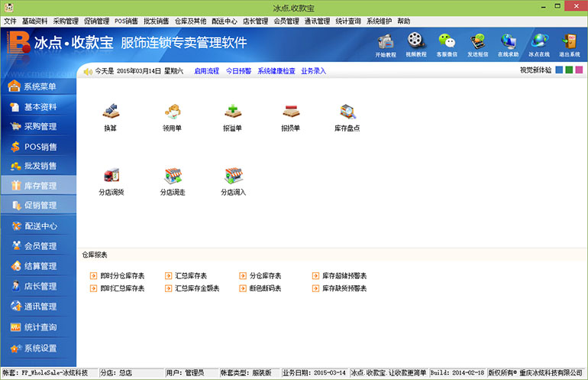Select 店长管理 in the left sidebar
This screenshot has width=588, height=380.
coord(38,287)
